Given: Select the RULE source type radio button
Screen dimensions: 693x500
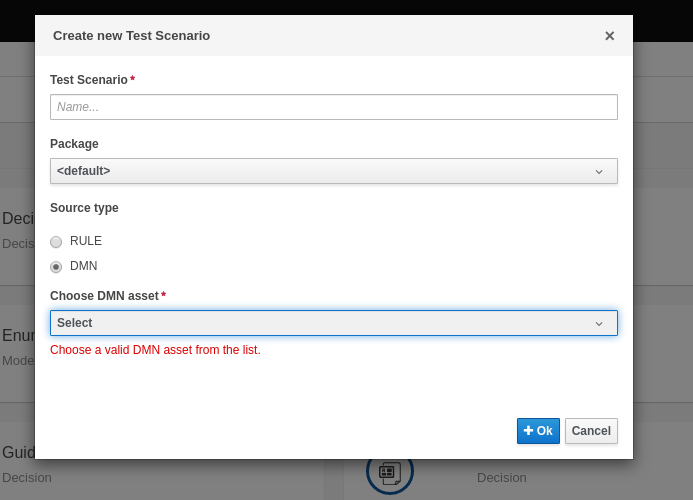Looking at the screenshot, I should pyautogui.click(x=56, y=242).
